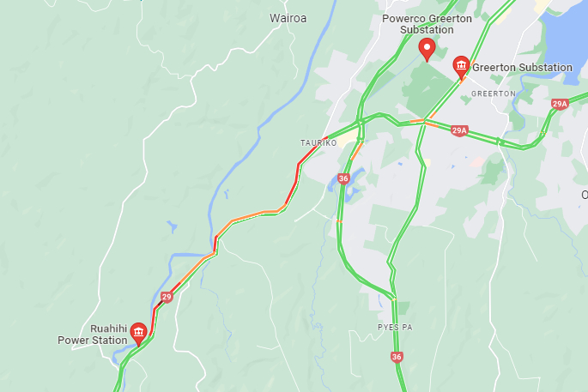Click the Ruahihi Power Station museum pin
Screen dimensions: 588x392
tap(138, 333)
